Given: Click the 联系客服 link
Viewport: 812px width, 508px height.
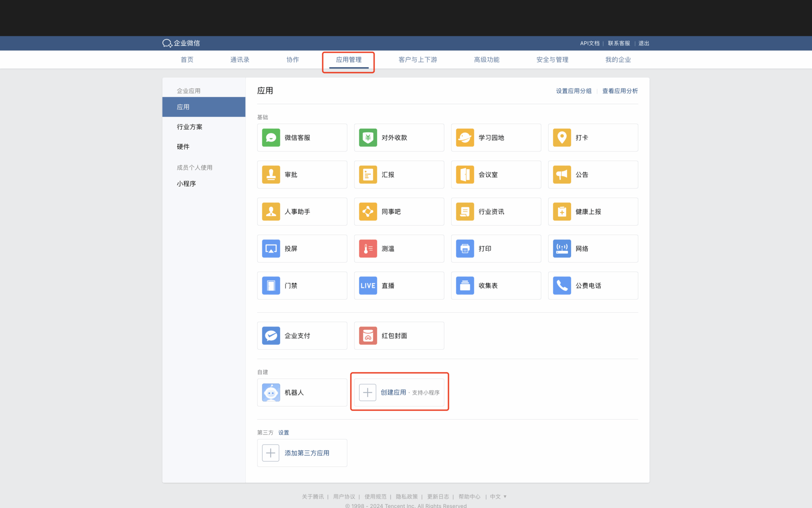Looking at the screenshot, I should pyautogui.click(x=619, y=43).
